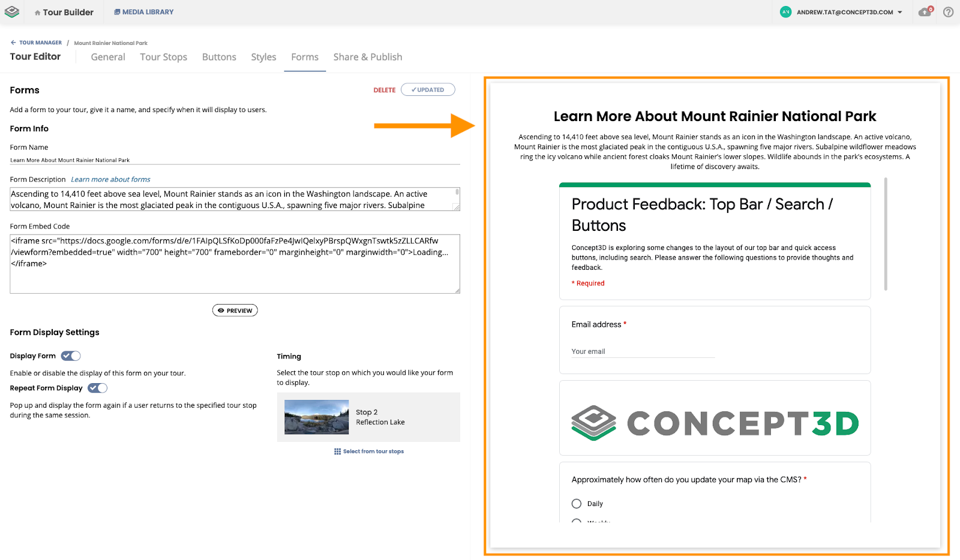Click the Your email field in preview

643,351
